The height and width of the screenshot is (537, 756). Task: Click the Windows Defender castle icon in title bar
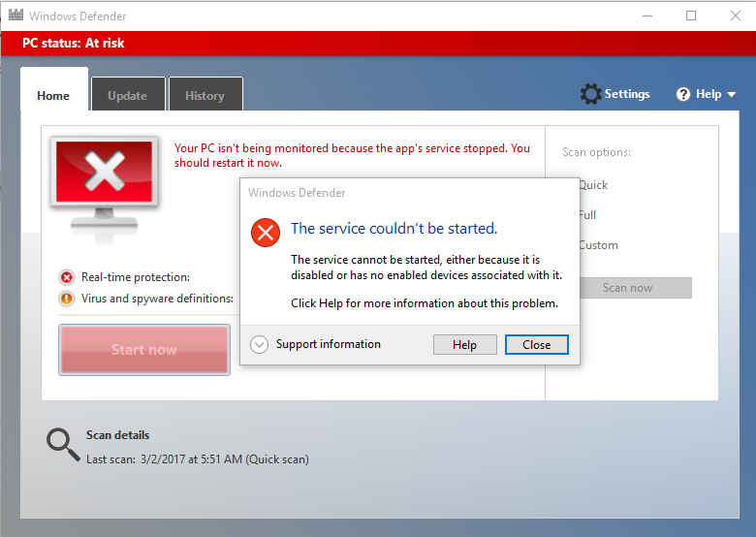pyautogui.click(x=15, y=16)
